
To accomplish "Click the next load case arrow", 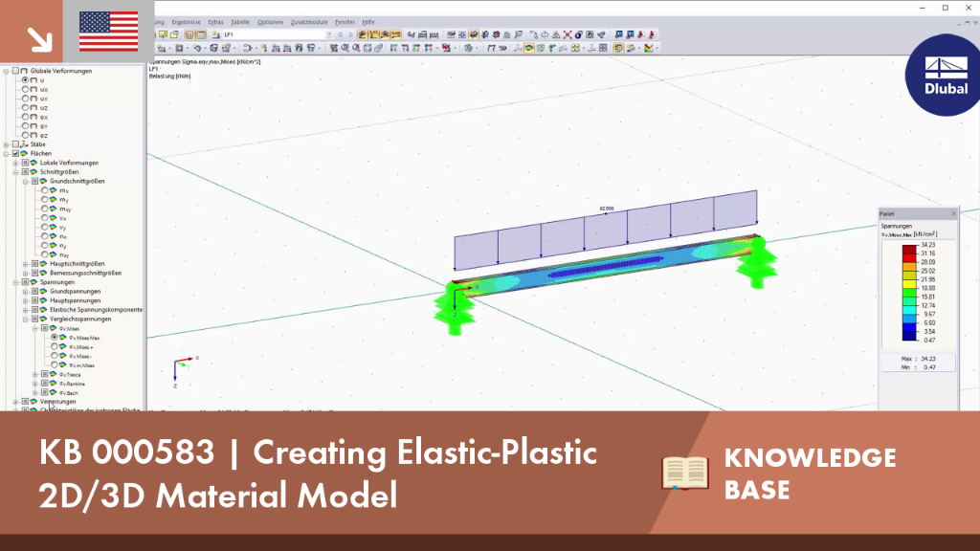I will [350, 35].
